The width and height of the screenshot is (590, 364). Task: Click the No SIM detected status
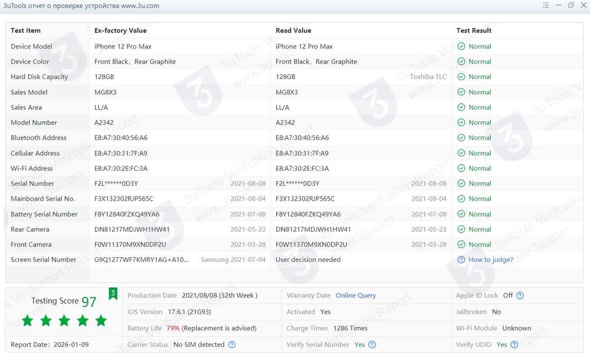pos(199,345)
